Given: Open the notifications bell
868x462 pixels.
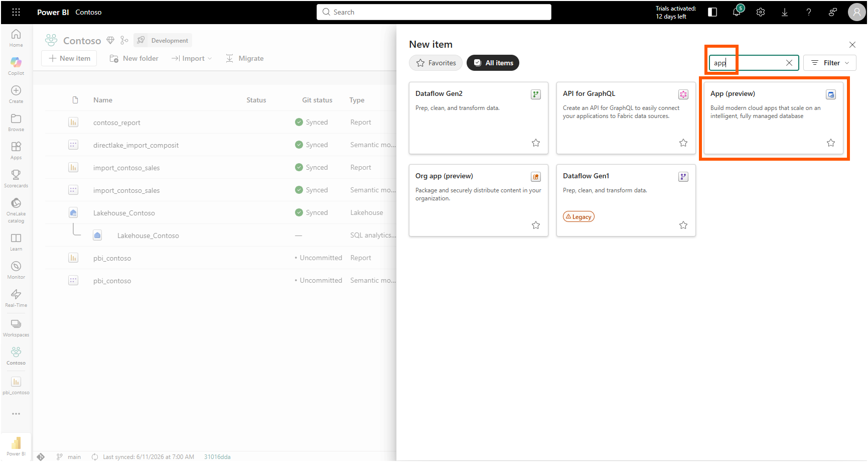Looking at the screenshot, I should pyautogui.click(x=737, y=12).
